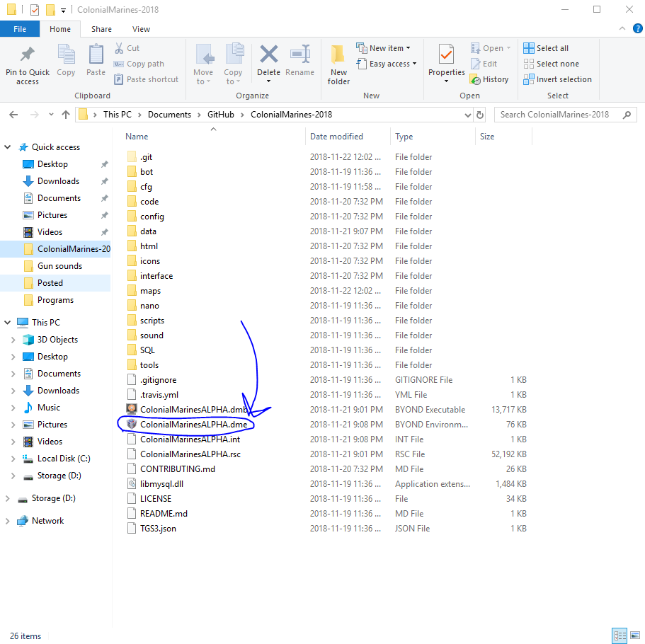Open recent locations dropdown arrow
Viewport: 645px width, 644px height.
pyautogui.click(x=51, y=115)
